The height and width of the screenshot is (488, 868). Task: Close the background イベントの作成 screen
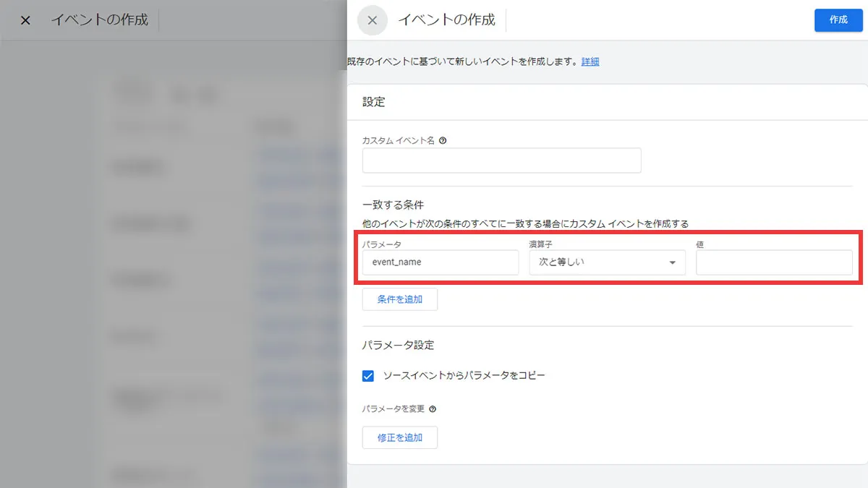[25, 20]
